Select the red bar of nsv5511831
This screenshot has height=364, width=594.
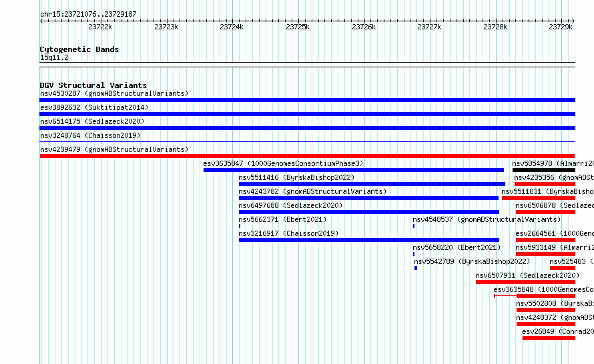tap(539, 198)
